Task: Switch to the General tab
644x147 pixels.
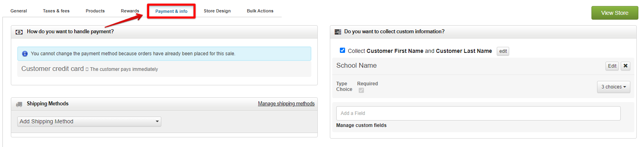Action: click(18, 11)
